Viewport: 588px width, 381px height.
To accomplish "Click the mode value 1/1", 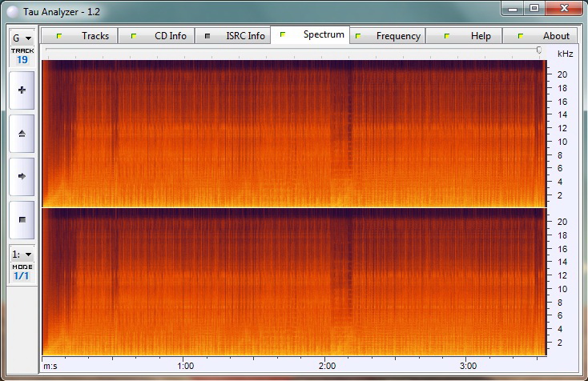I will 22,276.
